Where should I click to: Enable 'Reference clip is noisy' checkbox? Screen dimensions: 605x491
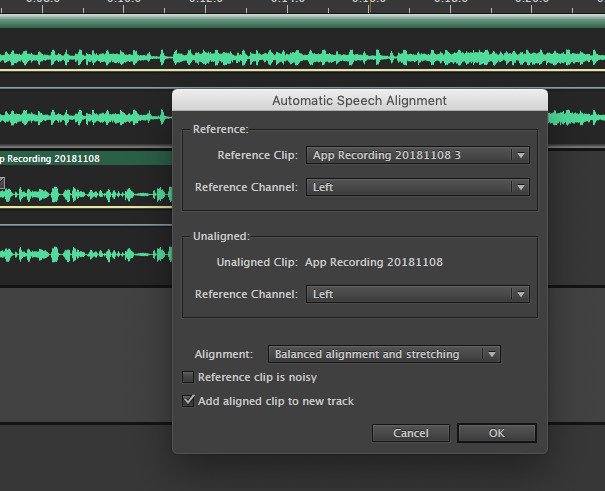(188, 377)
